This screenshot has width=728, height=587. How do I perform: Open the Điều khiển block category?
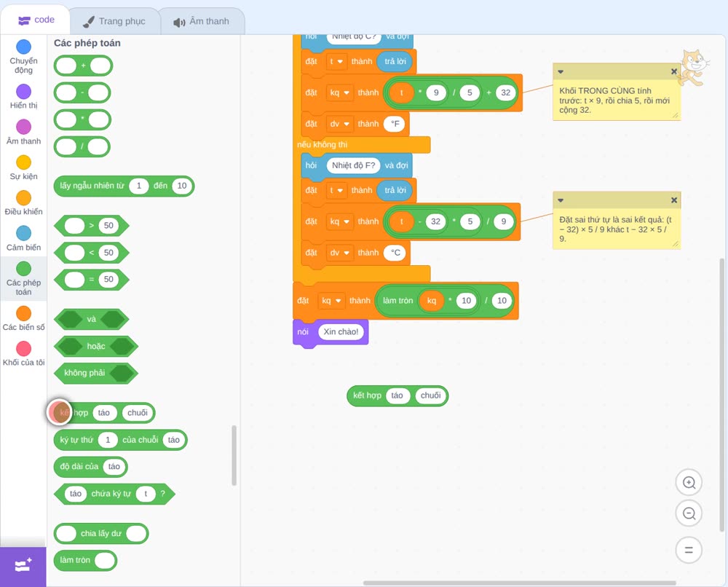[24, 203]
